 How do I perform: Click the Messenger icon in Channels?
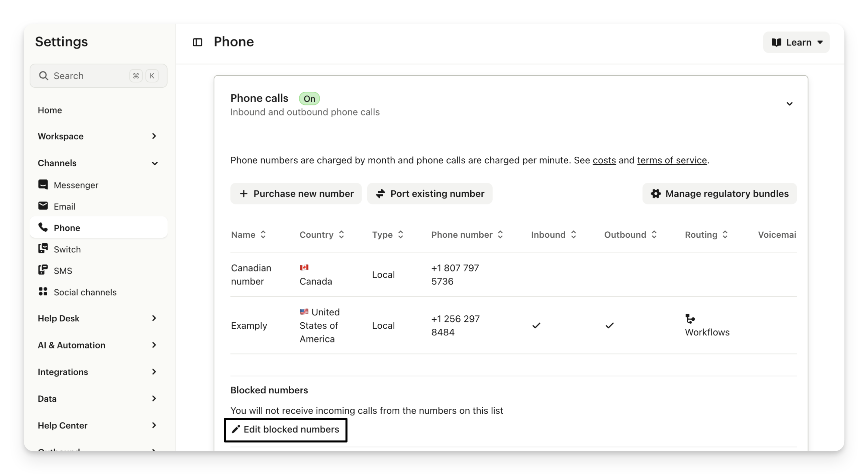43,184
